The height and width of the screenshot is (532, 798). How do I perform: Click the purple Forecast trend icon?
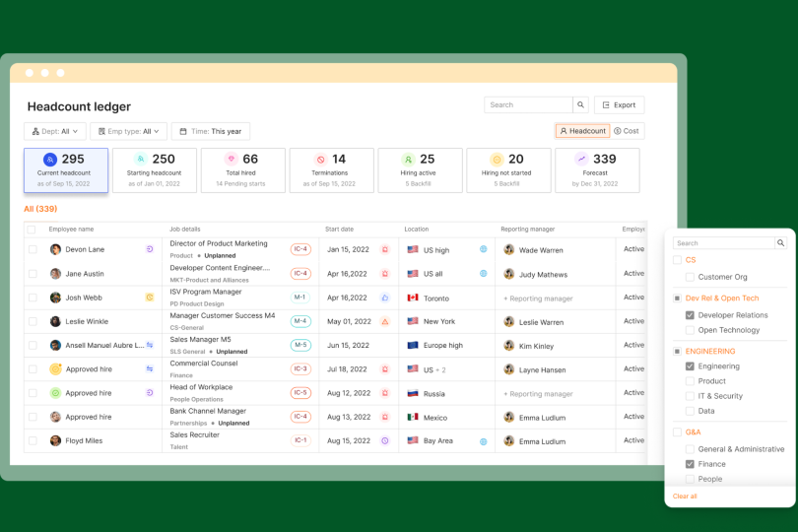(581, 159)
